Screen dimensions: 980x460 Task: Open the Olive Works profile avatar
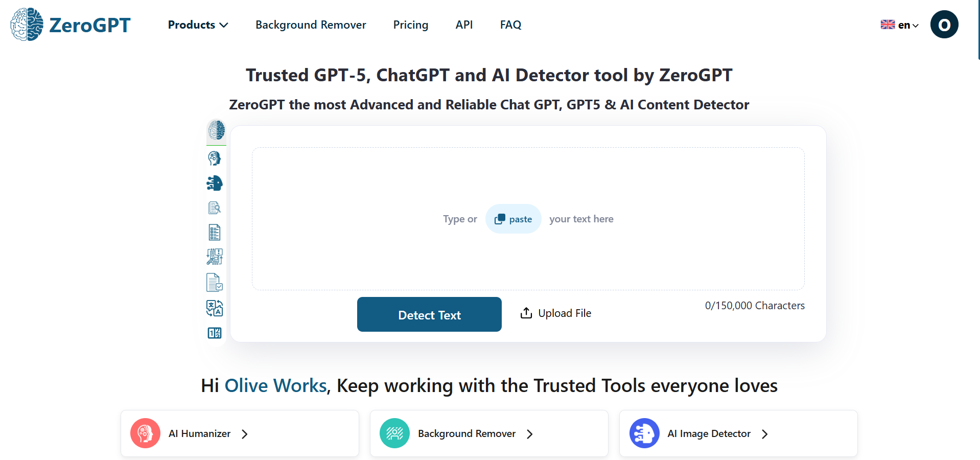944,24
